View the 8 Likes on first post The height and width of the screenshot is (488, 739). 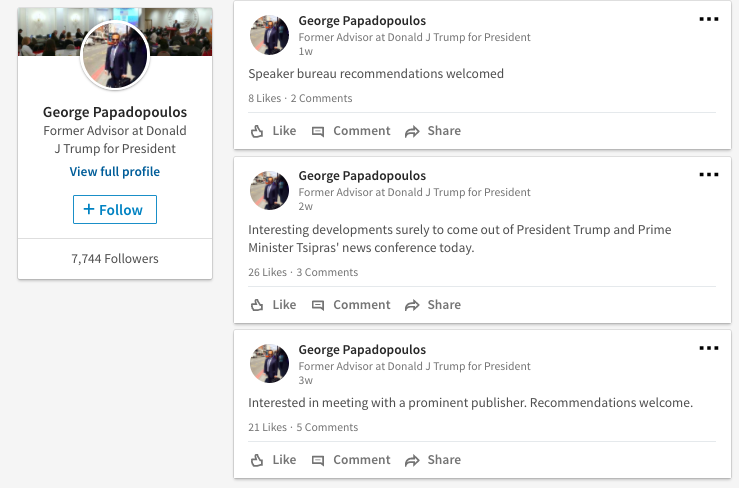[265, 98]
